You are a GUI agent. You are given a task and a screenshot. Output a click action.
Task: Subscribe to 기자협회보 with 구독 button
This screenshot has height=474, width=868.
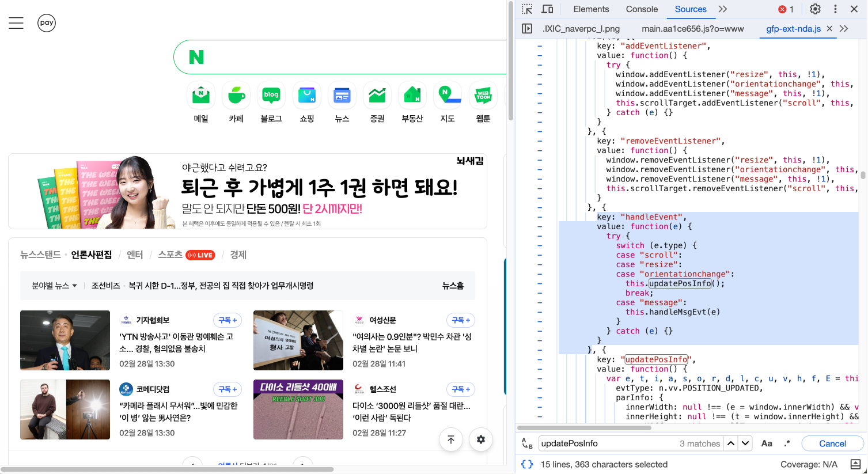click(228, 320)
